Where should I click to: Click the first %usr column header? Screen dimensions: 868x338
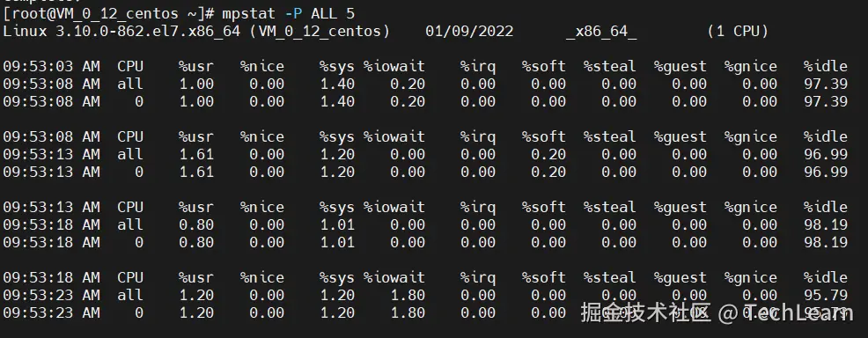pos(196,67)
